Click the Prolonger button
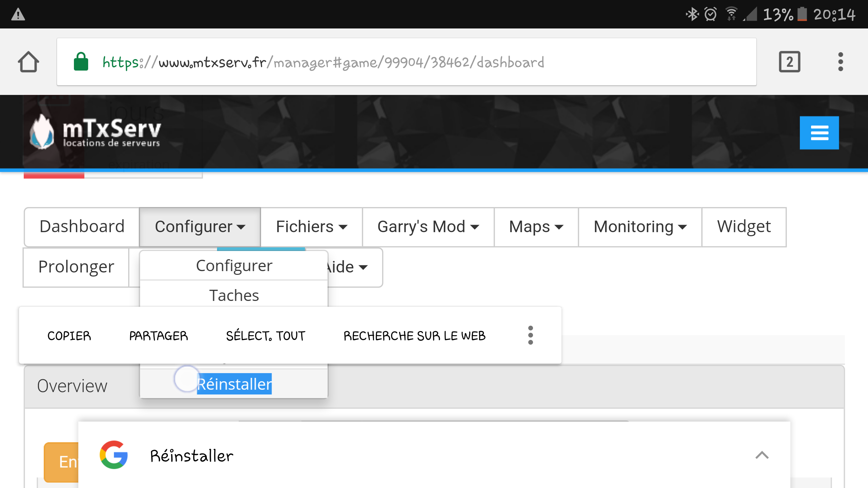Image resolution: width=868 pixels, height=488 pixels. 76,267
